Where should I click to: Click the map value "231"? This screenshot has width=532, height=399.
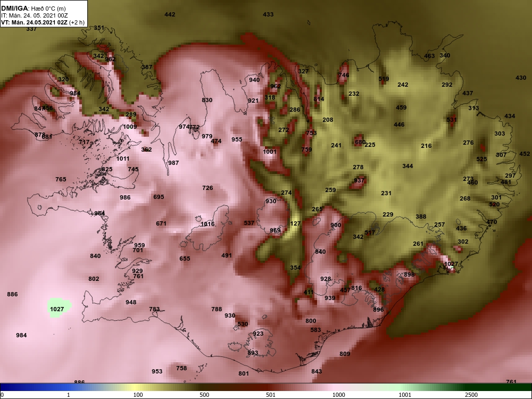pos(386,193)
